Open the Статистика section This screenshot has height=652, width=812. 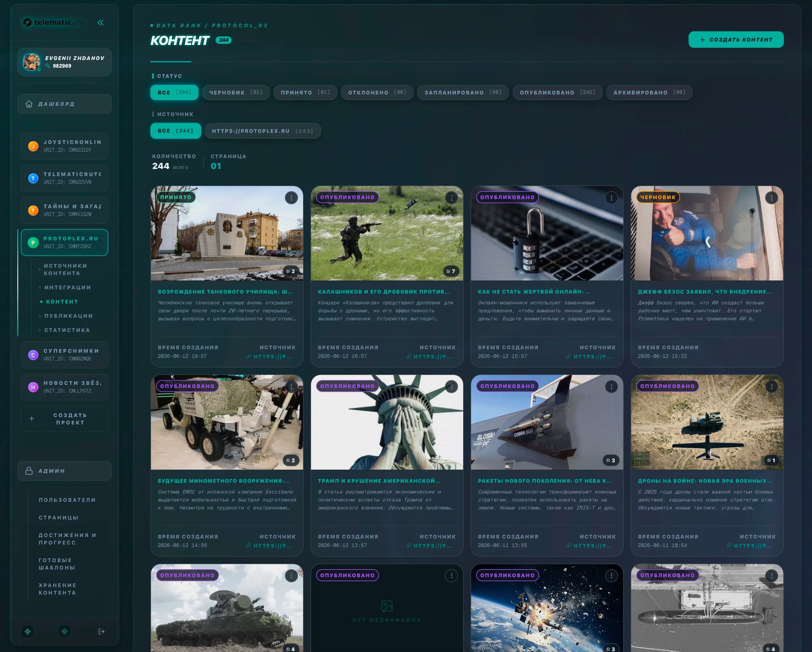pyautogui.click(x=67, y=330)
